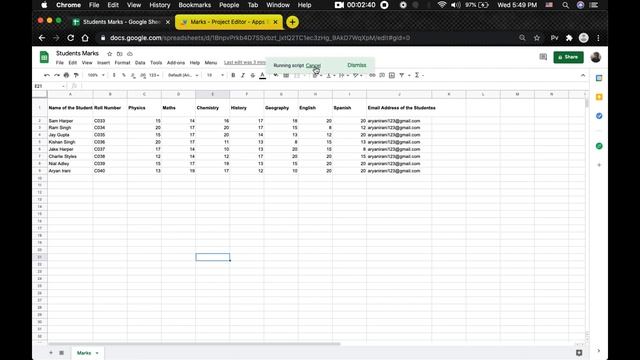Screen dimensions: 640x360
Task: Open the 100% zoom dropdown
Action: point(96,75)
